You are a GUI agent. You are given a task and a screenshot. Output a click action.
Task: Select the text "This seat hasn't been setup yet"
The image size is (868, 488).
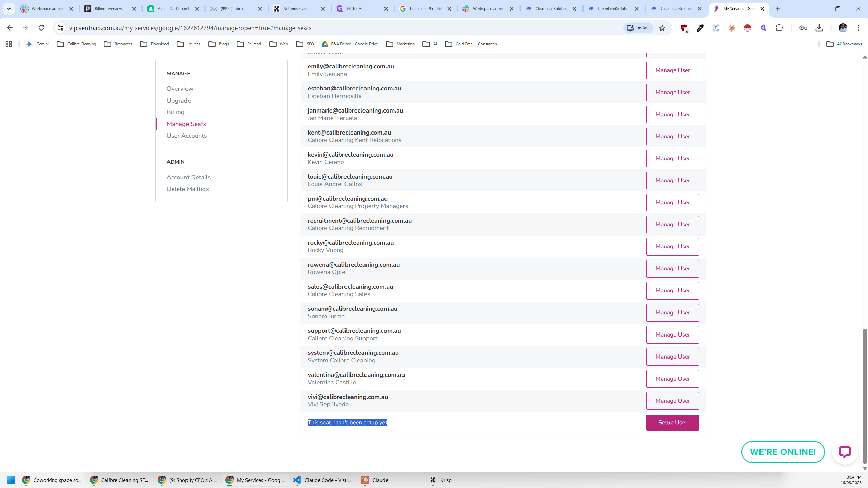[347, 423]
